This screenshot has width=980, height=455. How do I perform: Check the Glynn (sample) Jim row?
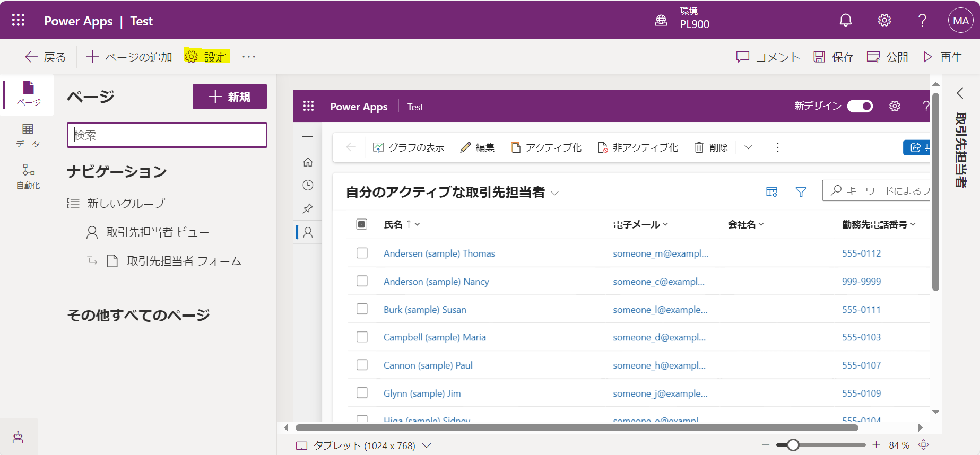pos(362,393)
